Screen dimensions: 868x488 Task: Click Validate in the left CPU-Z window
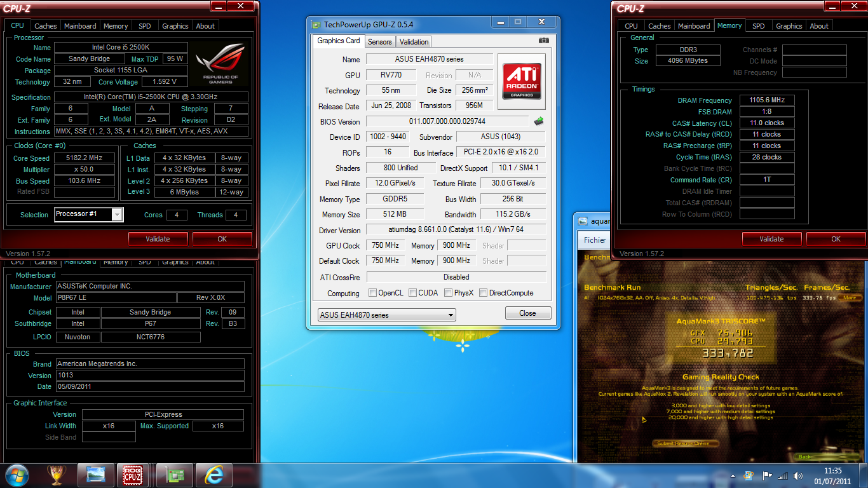click(x=158, y=239)
